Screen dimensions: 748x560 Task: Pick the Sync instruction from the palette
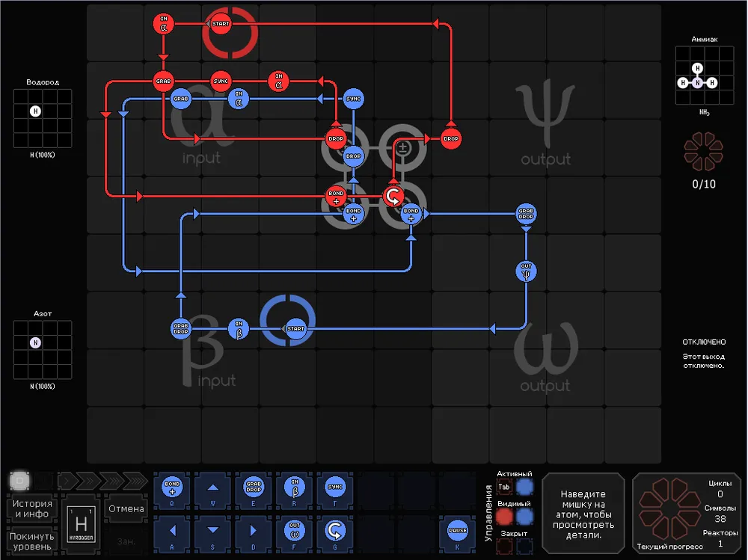tap(334, 487)
